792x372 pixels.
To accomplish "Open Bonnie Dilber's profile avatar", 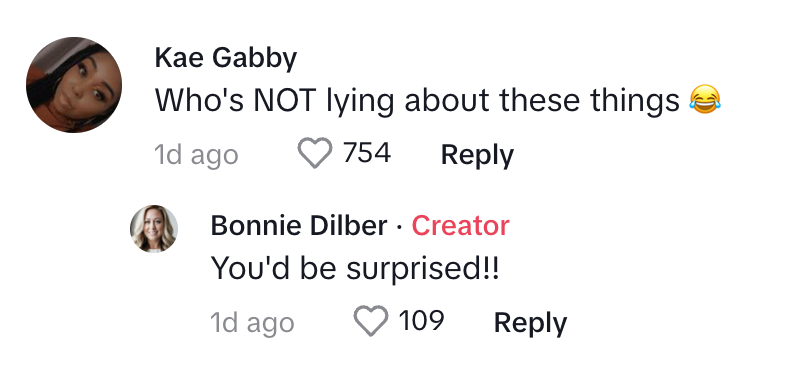I will tap(154, 228).
